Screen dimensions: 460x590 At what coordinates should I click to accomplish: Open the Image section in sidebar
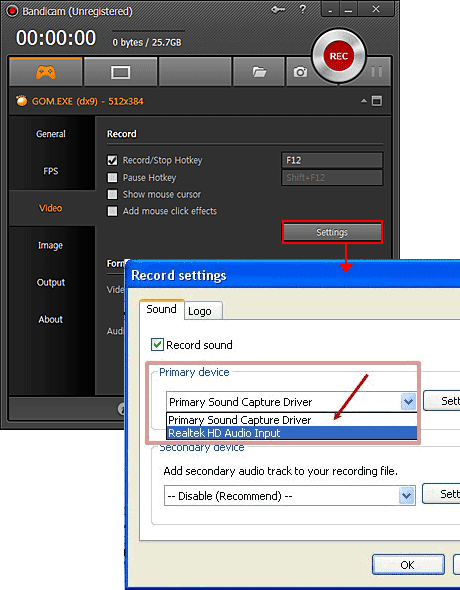click(x=50, y=245)
